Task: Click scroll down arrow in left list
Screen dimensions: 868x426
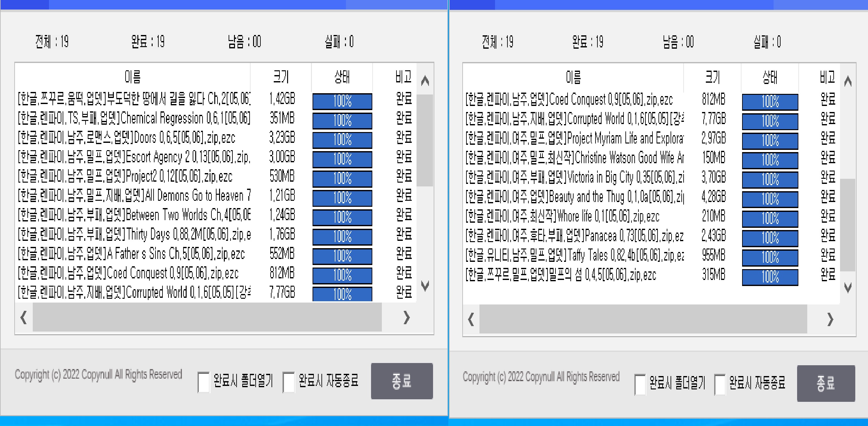Action: [425, 286]
